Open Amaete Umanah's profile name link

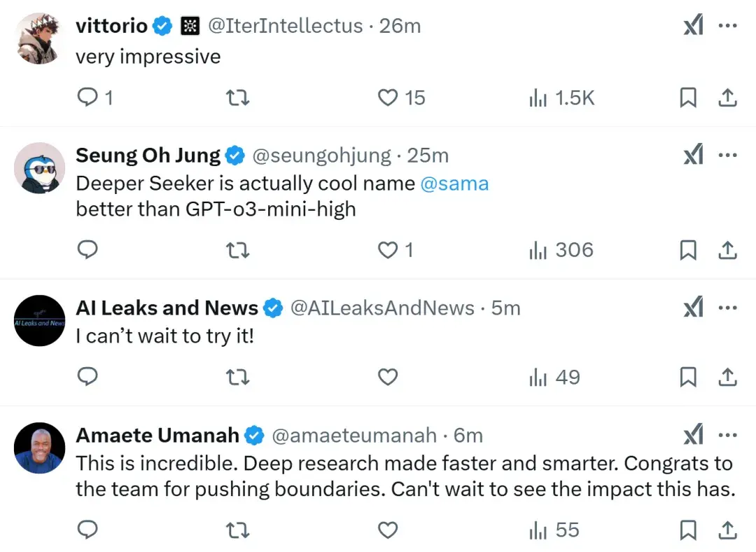click(157, 435)
